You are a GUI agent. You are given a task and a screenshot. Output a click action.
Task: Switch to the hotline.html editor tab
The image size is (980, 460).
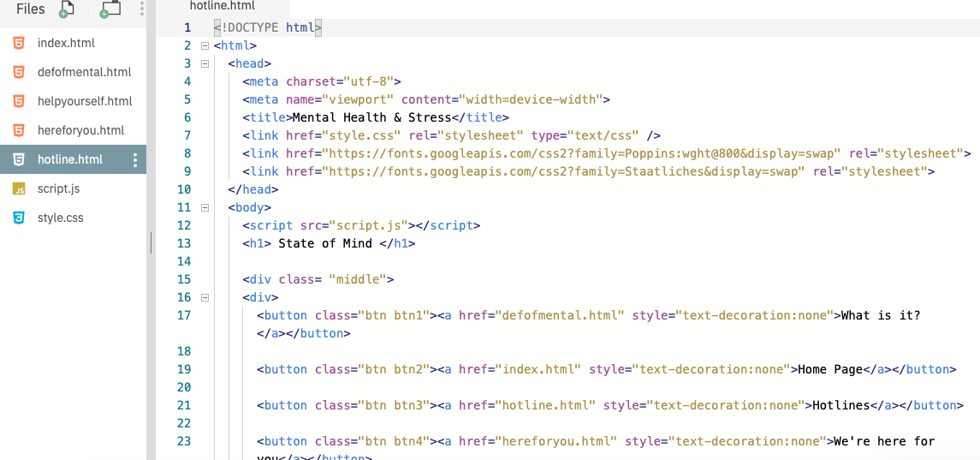(222, 8)
